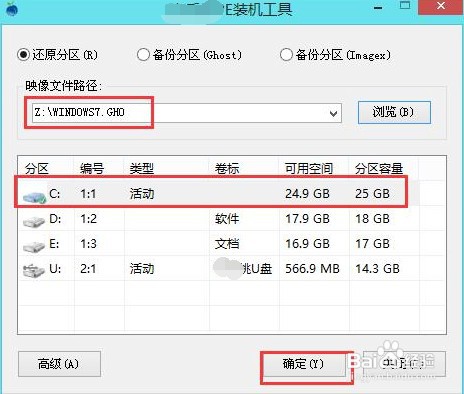
Task: Click partition number 1:3
Action: (x=88, y=244)
